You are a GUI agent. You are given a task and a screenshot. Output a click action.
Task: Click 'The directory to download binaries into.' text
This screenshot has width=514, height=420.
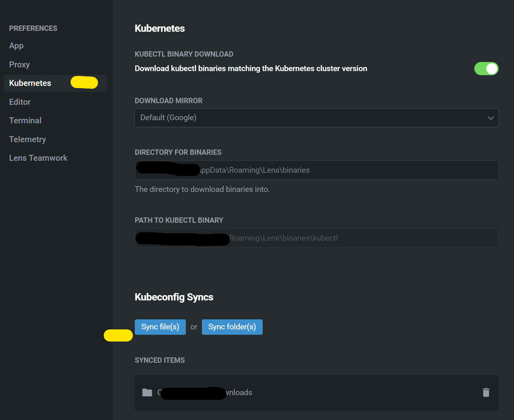[202, 189]
